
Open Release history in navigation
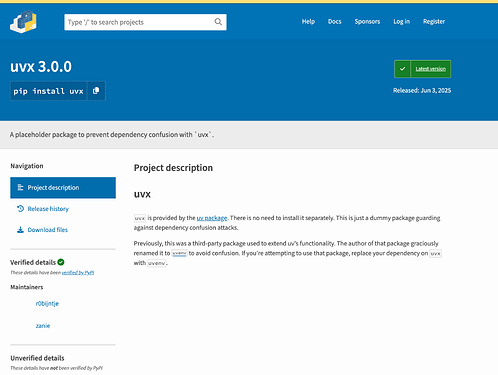pyautogui.click(x=48, y=209)
